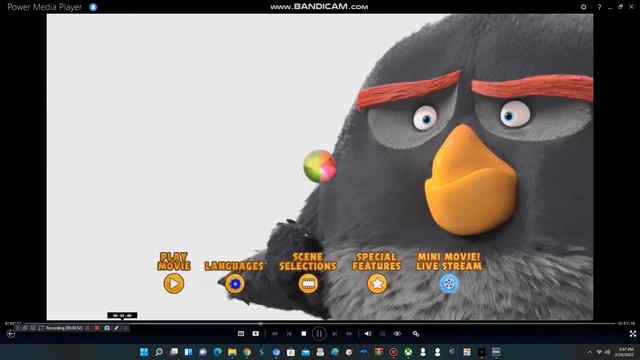Click the fast forward button
This screenshot has height=360, width=640.
click(x=349, y=334)
